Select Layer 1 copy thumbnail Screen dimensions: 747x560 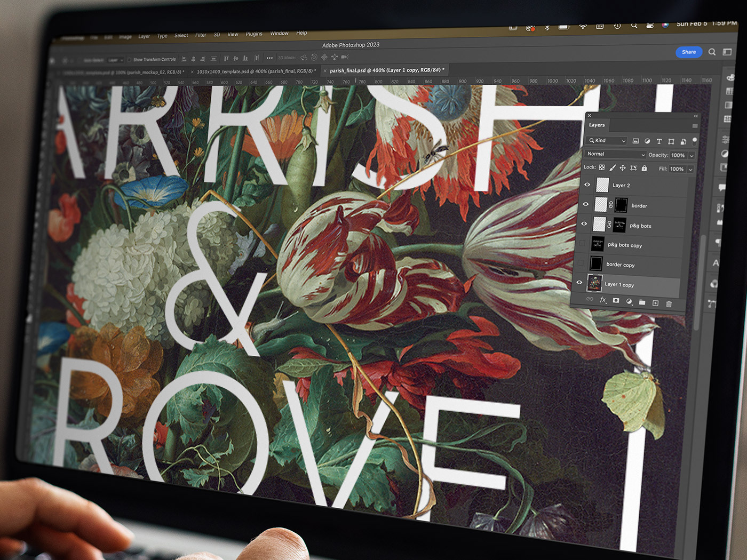click(x=594, y=283)
